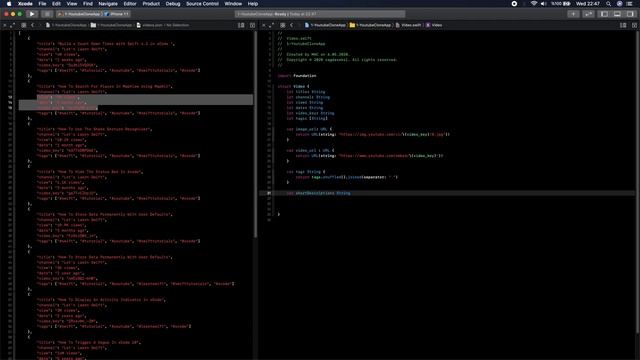Screen dimensions: 640x360
Task: Open the folder crumb in the left jump bar
Action: click(111, 25)
